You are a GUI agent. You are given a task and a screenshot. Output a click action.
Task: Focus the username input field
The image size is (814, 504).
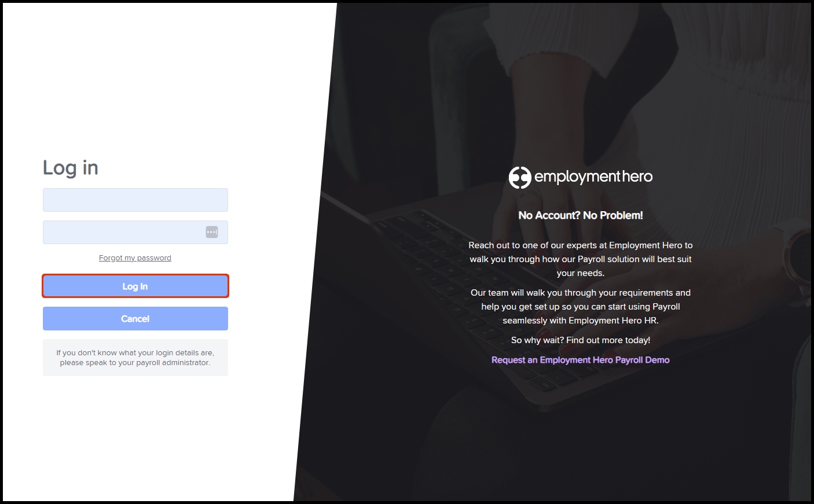[x=135, y=200]
